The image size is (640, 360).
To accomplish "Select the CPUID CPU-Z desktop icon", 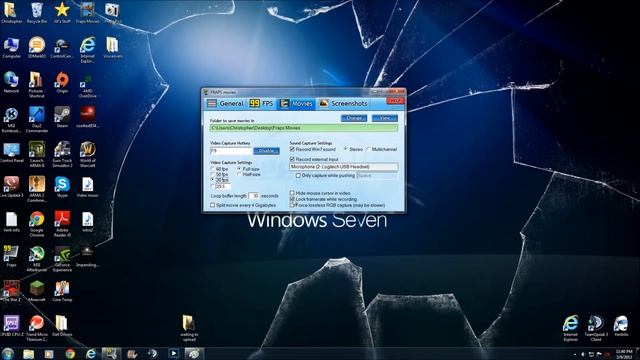I will click(11, 326).
